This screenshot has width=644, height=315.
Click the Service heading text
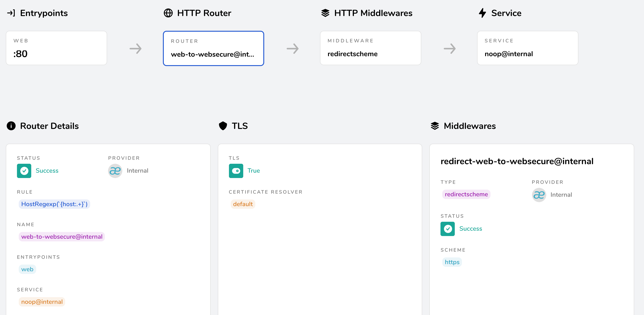tap(506, 13)
